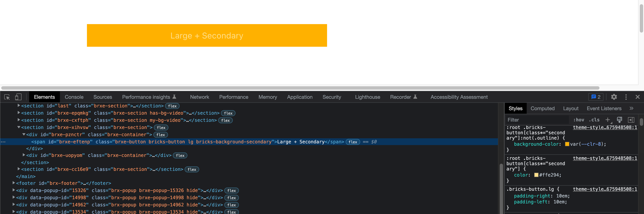Image resolution: width=644 pixels, height=214 pixels.
Task: Open the Event Listeners tab
Action: [604, 108]
